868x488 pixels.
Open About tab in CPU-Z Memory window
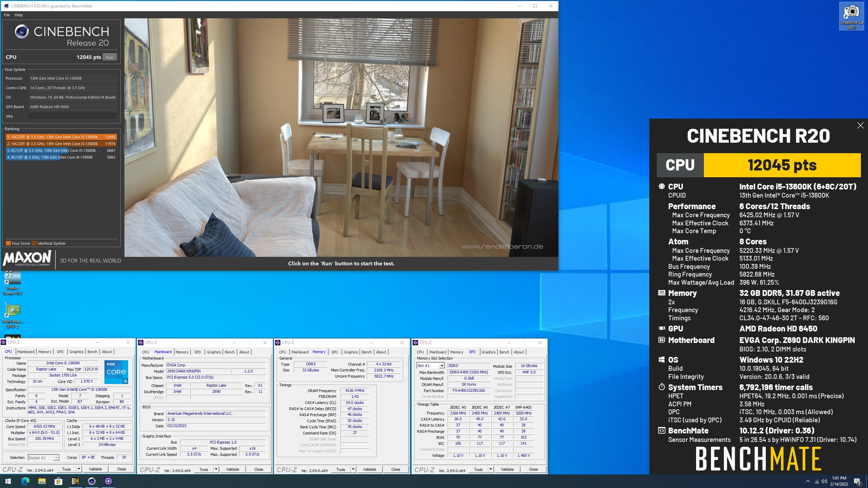click(x=381, y=352)
